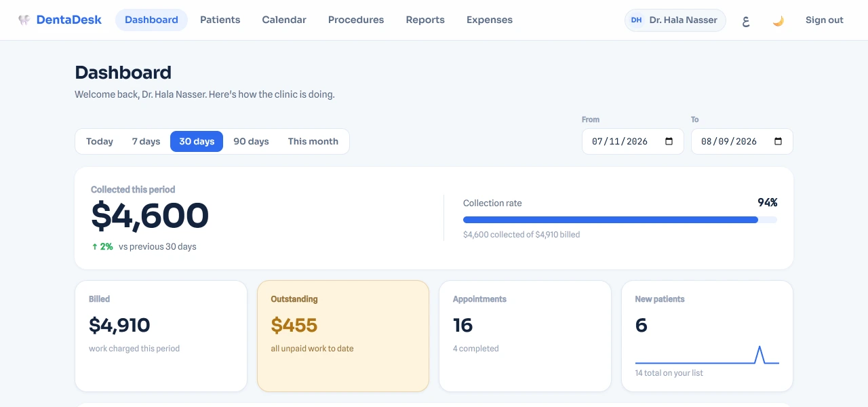Click the DentaDesk tooth logo icon
The width and height of the screenshot is (868, 407).
point(24,20)
